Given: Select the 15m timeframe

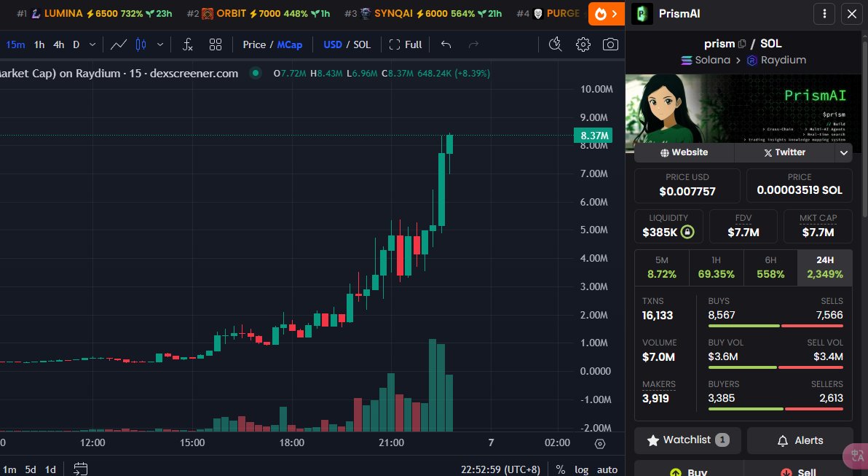Looking at the screenshot, I should pos(15,44).
